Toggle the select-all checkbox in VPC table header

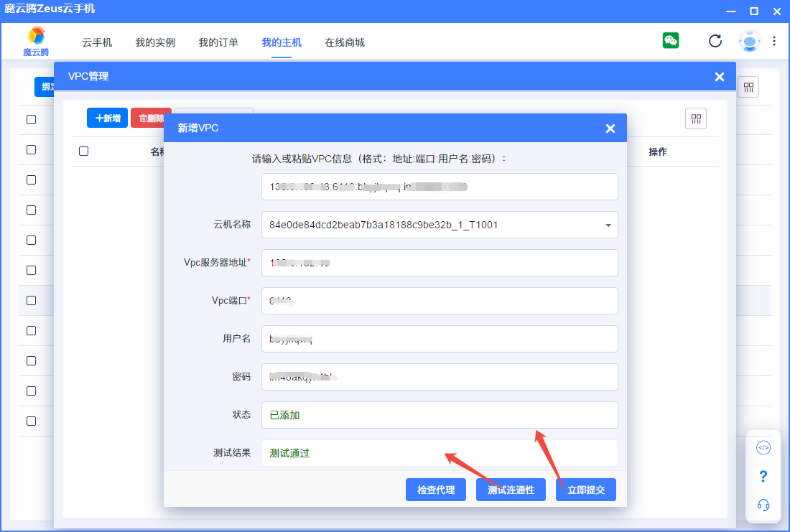83,151
